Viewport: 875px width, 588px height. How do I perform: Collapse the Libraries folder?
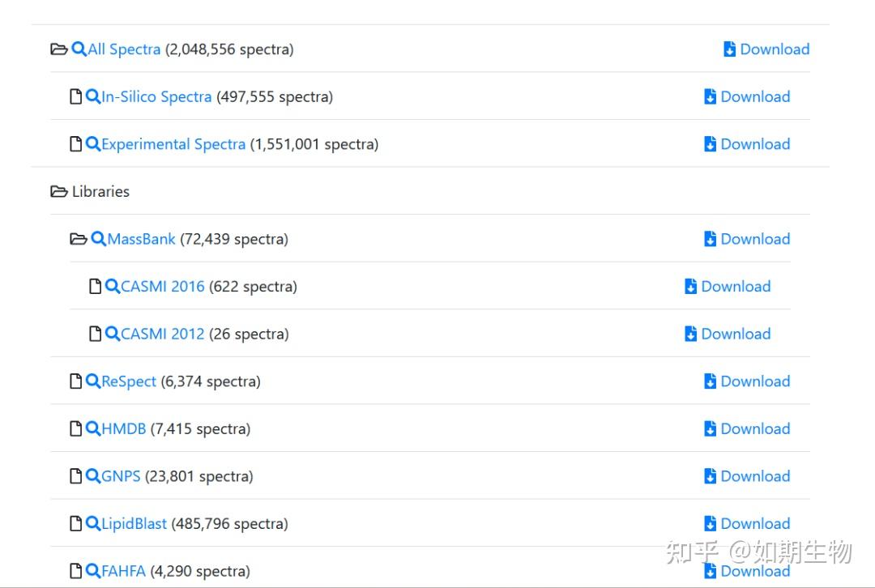pos(59,192)
